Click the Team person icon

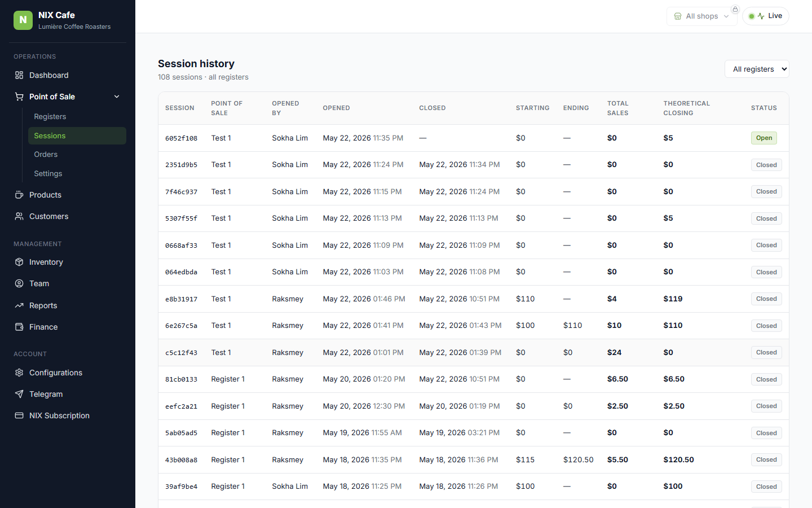pos(19,283)
